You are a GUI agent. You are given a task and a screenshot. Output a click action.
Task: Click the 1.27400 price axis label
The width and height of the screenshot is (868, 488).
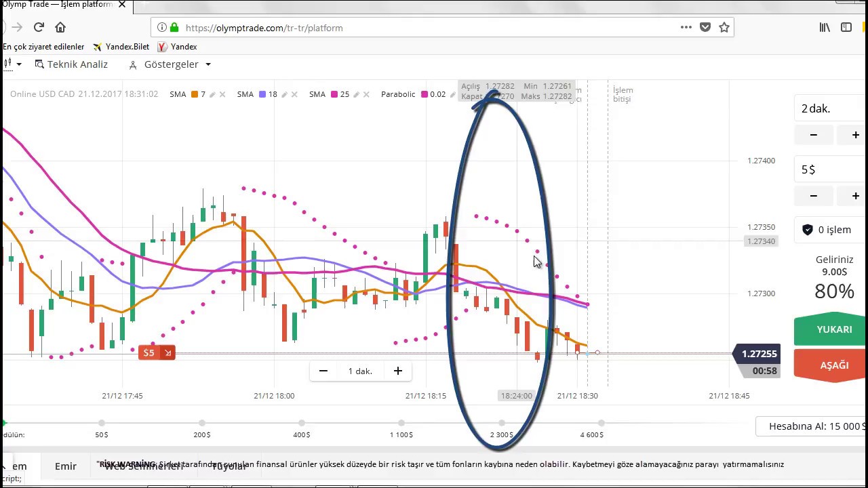click(x=761, y=161)
